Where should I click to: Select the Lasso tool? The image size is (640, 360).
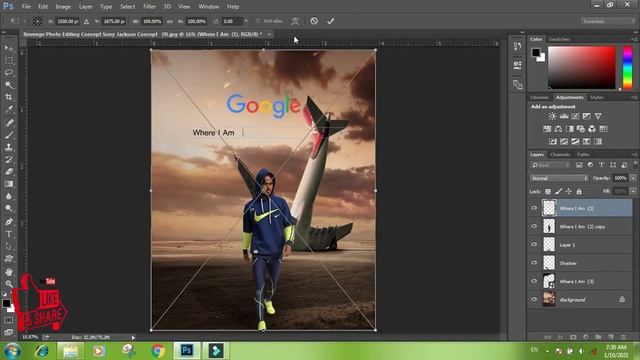(x=9, y=73)
